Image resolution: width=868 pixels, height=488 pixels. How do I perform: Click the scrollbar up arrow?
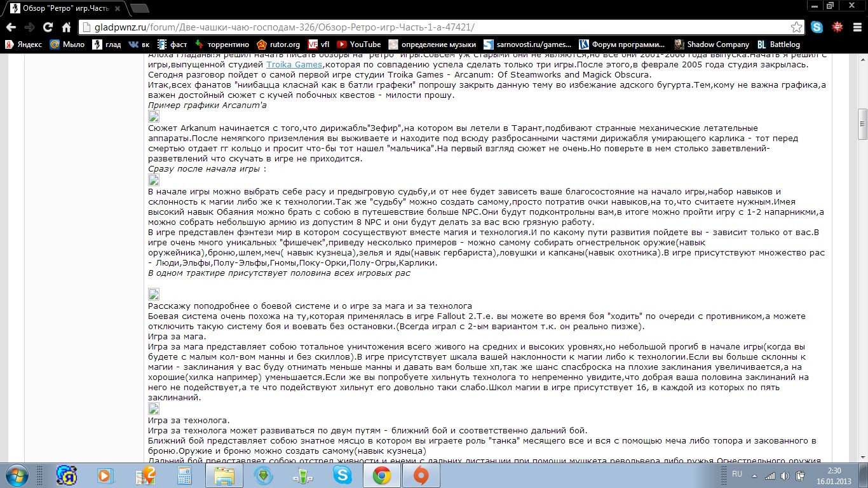click(x=862, y=60)
